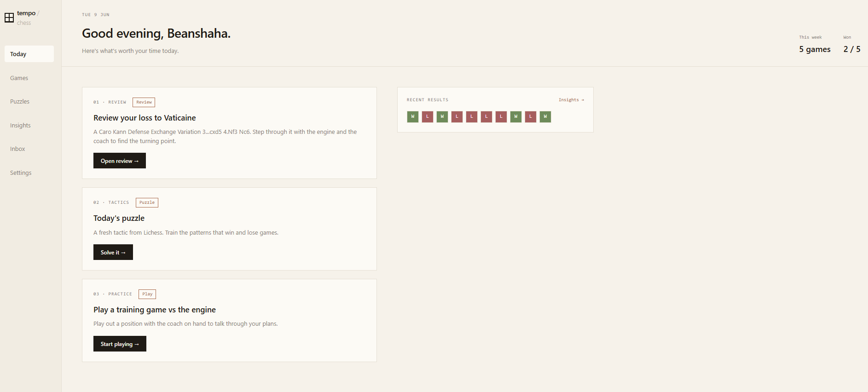Click the last recent result square, a win
868x392 pixels.
tap(545, 117)
